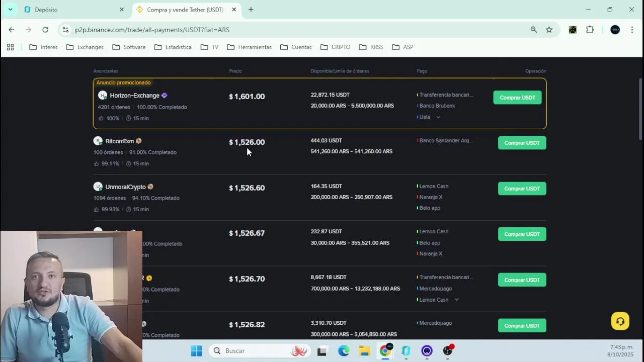Click the page vertical scrollbar thumb
Image resolution: width=644 pixels, height=362 pixels.
click(x=640, y=109)
